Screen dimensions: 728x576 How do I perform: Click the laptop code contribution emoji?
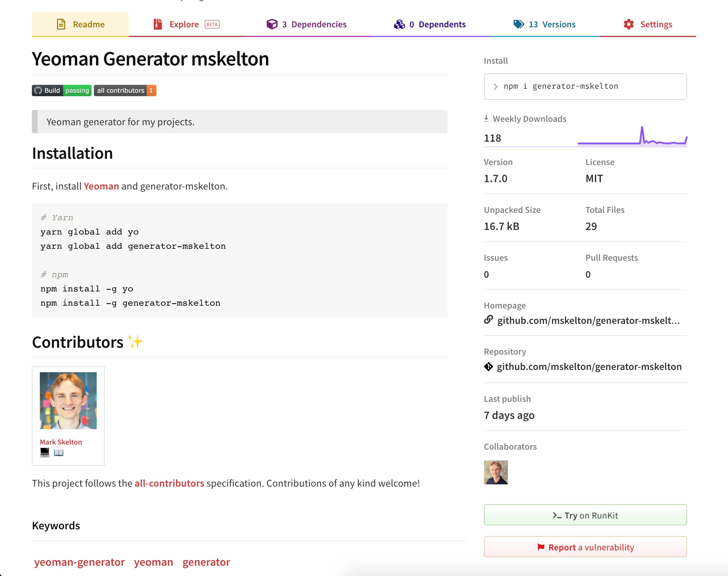click(44, 452)
